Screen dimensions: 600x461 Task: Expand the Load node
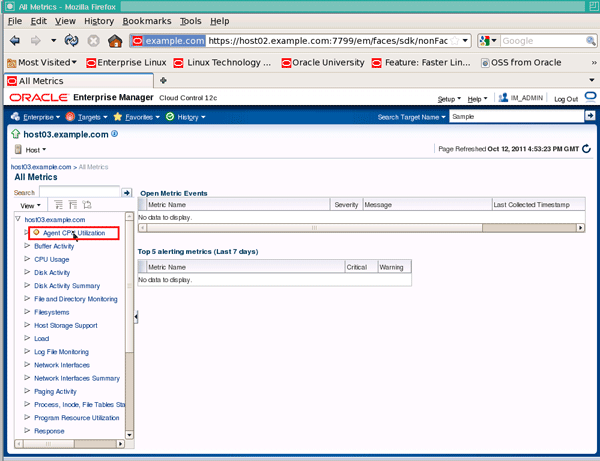coord(27,338)
